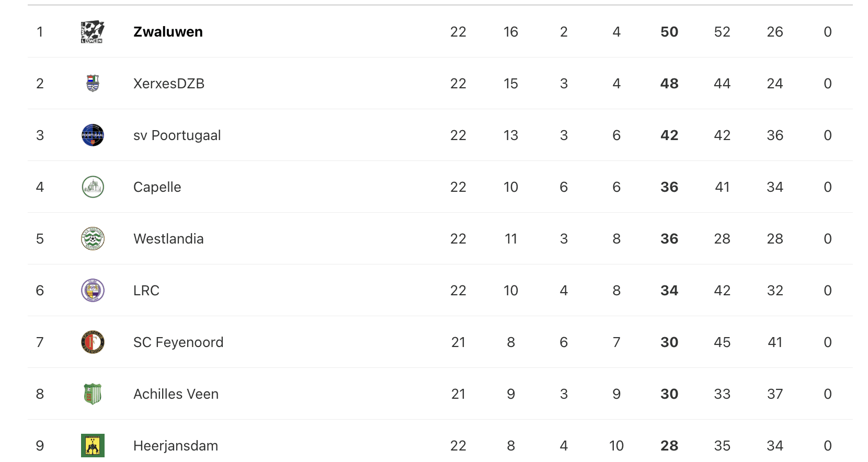Screen dimensions: 868x462
Task: Select the sv Poortugaal team name
Action: [x=177, y=135]
